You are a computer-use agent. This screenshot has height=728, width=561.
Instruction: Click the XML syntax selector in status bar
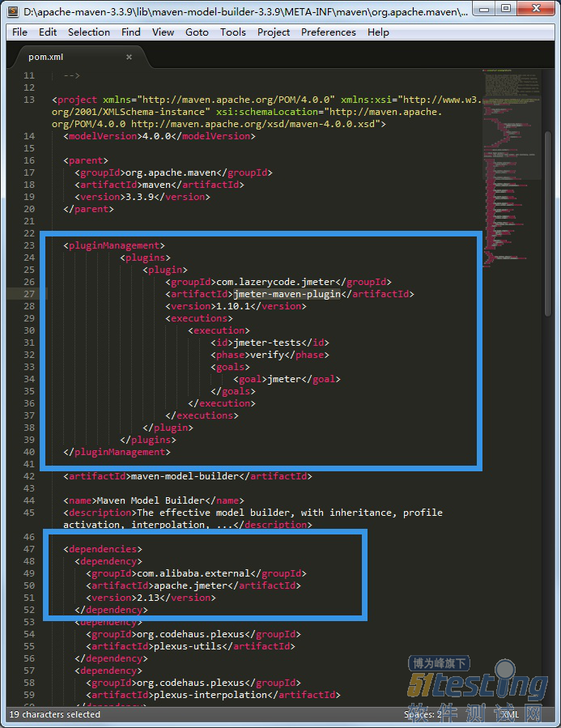point(509,714)
